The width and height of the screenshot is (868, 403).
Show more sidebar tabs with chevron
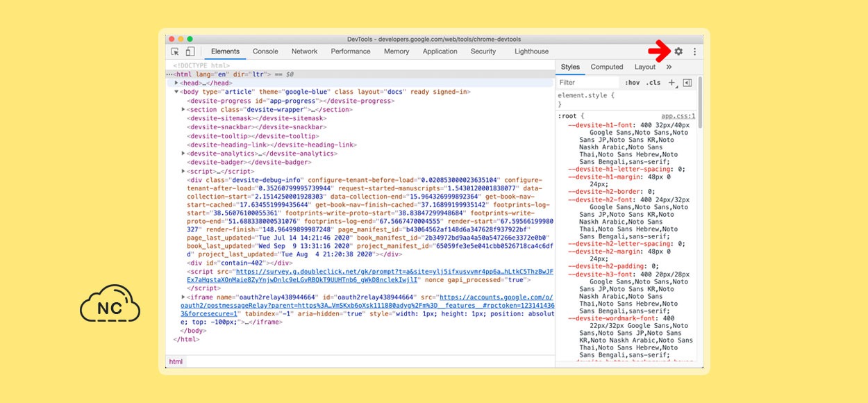(669, 67)
